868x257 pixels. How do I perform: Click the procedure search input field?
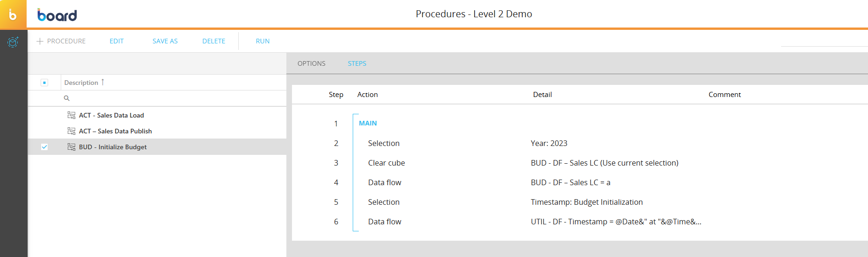(x=173, y=98)
